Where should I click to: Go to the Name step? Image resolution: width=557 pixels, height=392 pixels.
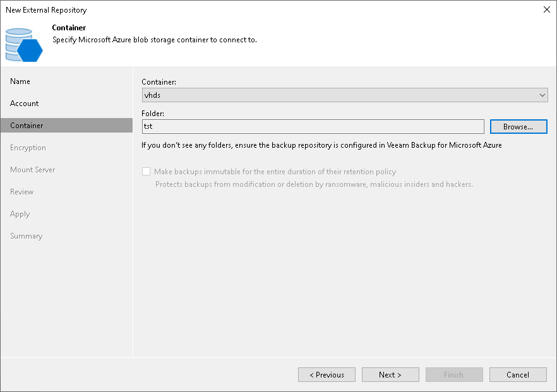[x=20, y=81]
